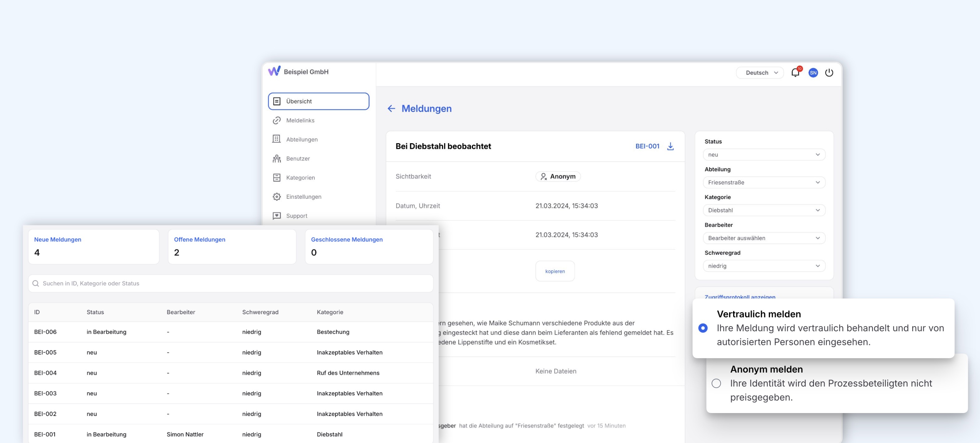Click the search magnifier icon
The height and width of the screenshot is (443, 980).
(36, 284)
